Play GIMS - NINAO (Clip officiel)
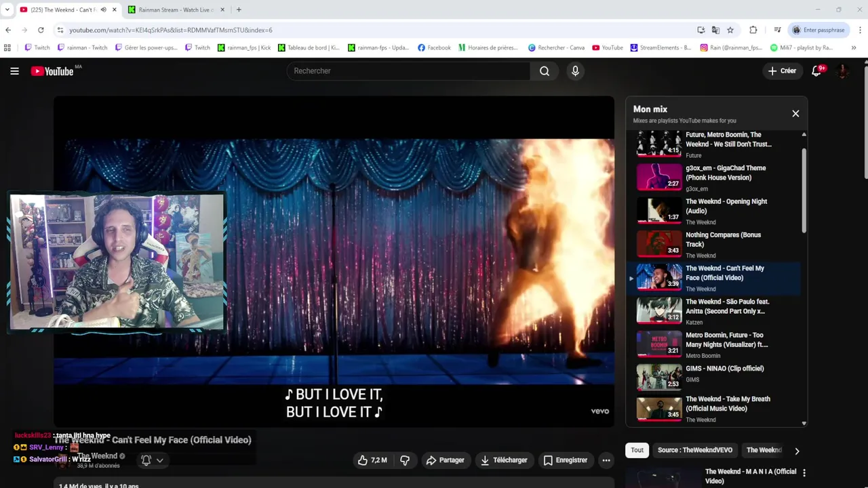The image size is (868, 488). pos(715,378)
